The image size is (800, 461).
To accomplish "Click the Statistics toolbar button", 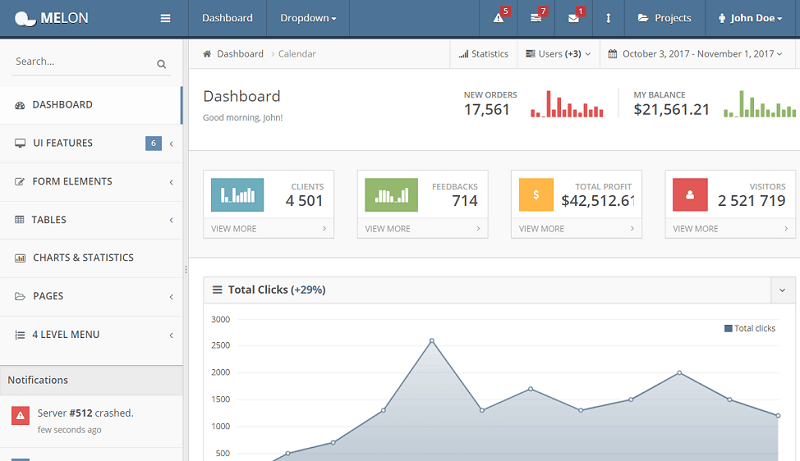I will coord(484,54).
